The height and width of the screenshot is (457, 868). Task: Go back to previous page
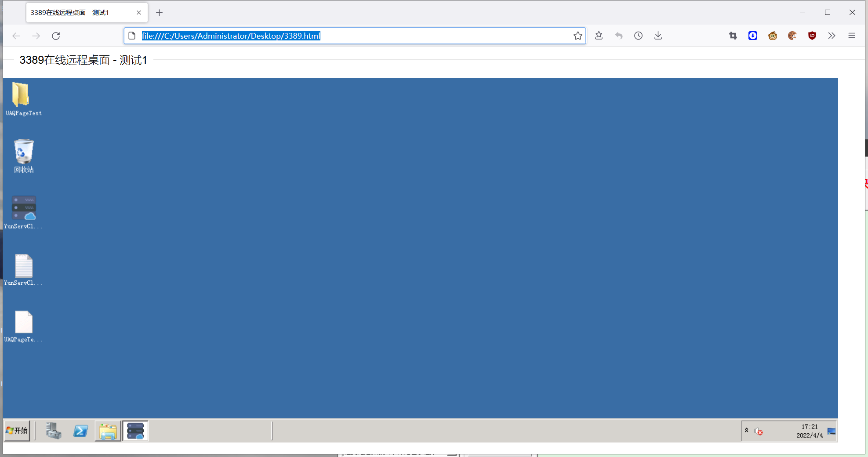pyautogui.click(x=16, y=36)
